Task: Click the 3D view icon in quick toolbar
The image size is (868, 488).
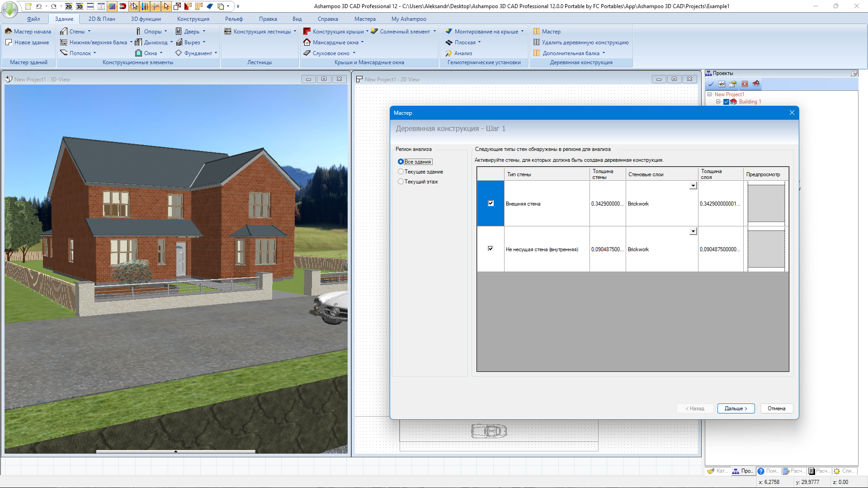Action: (x=80, y=6)
